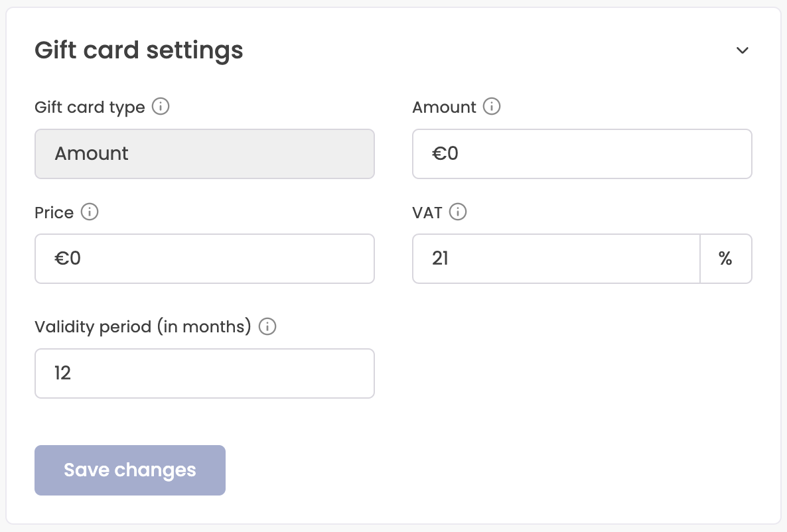Collapse the Gift card settings section
Image resolution: width=787 pixels, height=532 pixels.
pos(743,50)
